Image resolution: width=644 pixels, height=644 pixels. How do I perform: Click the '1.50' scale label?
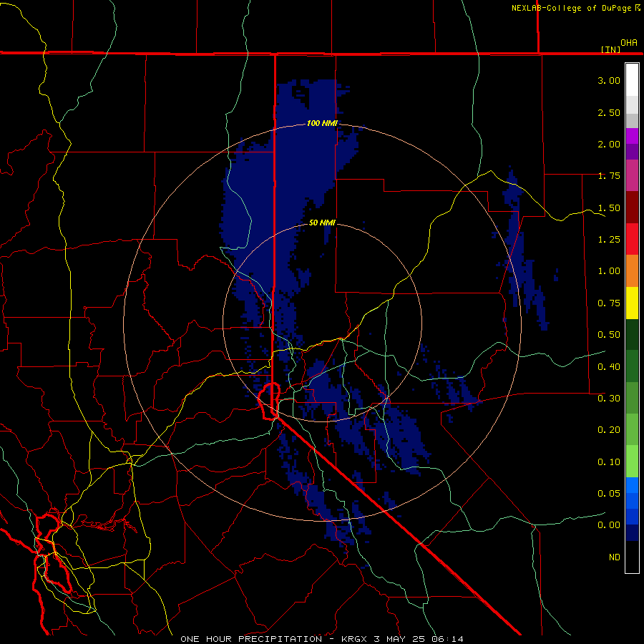pos(609,208)
